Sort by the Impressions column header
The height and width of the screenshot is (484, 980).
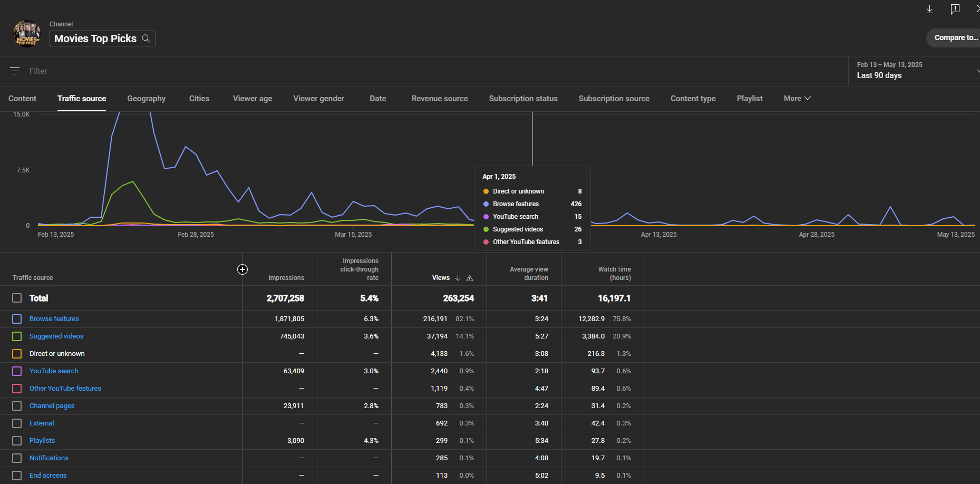click(x=286, y=278)
